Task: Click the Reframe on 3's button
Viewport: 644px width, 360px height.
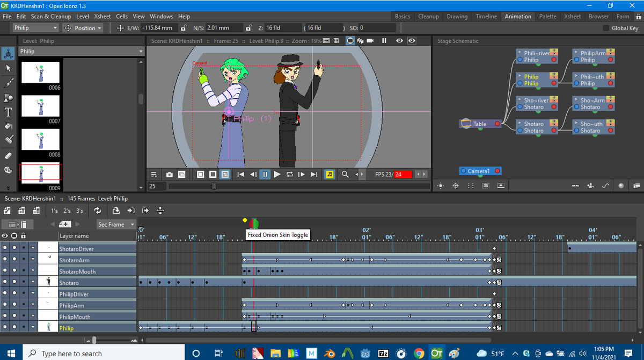Action: tap(79, 211)
